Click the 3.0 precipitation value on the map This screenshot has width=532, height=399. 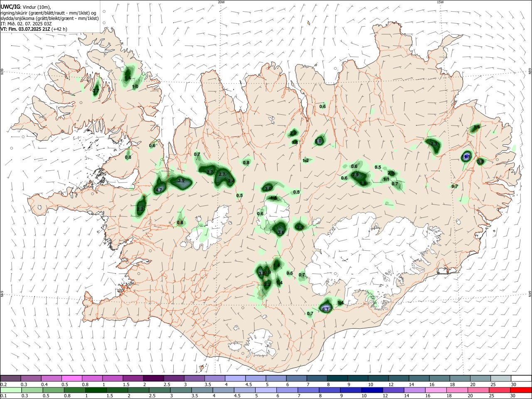point(268,189)
